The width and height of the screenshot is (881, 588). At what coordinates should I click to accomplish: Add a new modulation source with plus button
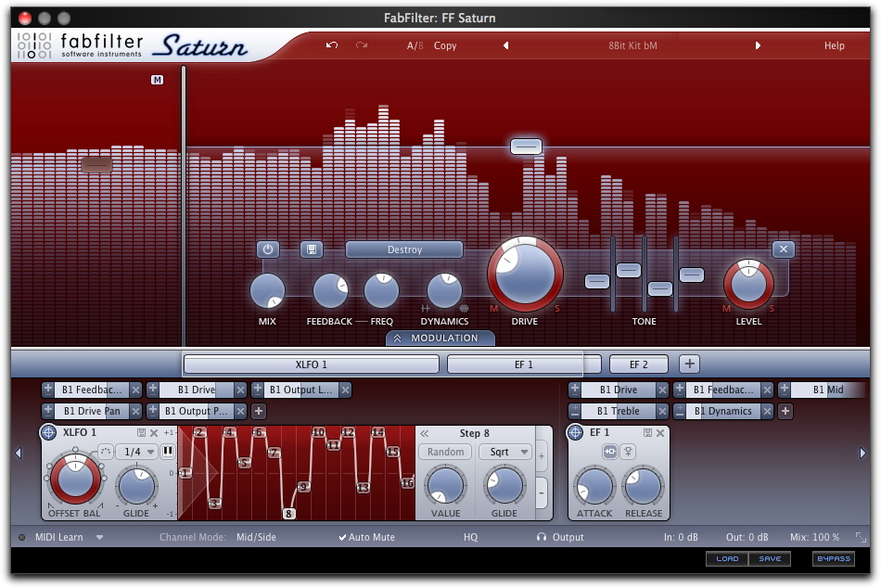689,364
